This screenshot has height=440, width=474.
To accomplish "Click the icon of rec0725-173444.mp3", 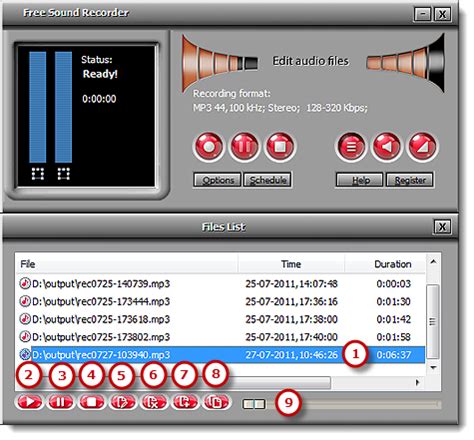I will click(x=25, y=301).
